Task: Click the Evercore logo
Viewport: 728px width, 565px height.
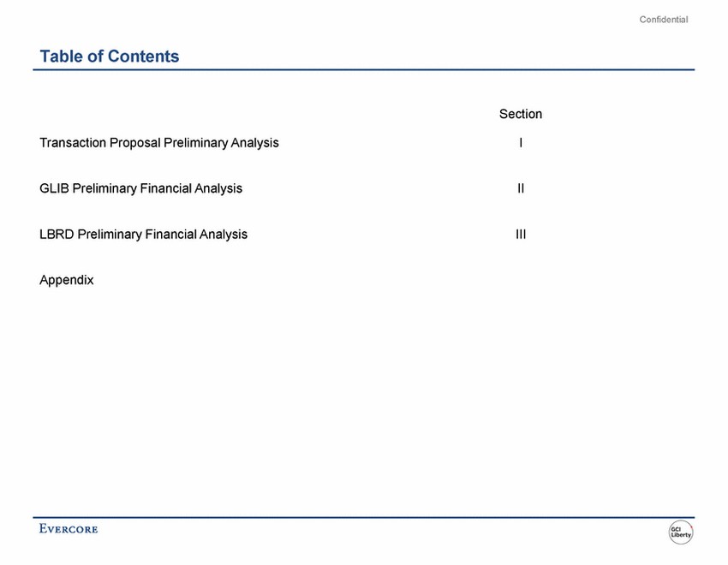Action: (x=69, y=529)
